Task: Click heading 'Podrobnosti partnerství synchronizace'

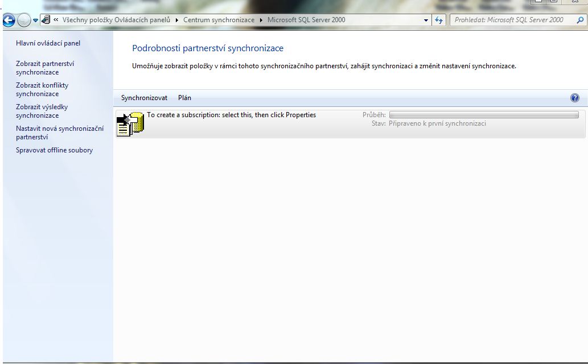Action: click(208, 48)
